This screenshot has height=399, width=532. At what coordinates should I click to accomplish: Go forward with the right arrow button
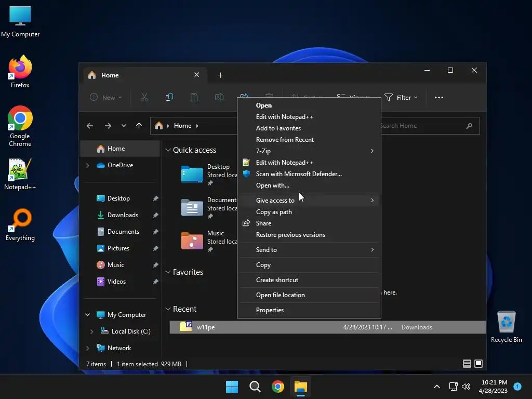pos(108,126)
